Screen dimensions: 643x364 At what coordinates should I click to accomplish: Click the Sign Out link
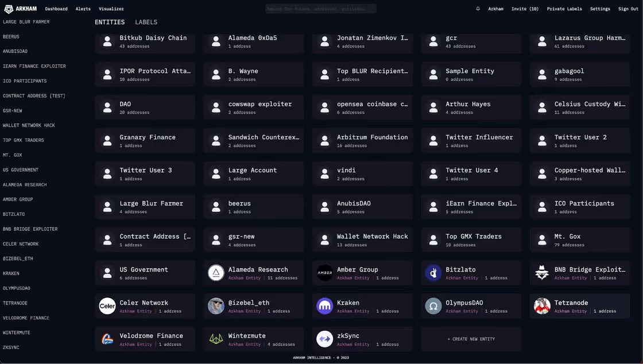pyautogui.click(x=628, y=9)
